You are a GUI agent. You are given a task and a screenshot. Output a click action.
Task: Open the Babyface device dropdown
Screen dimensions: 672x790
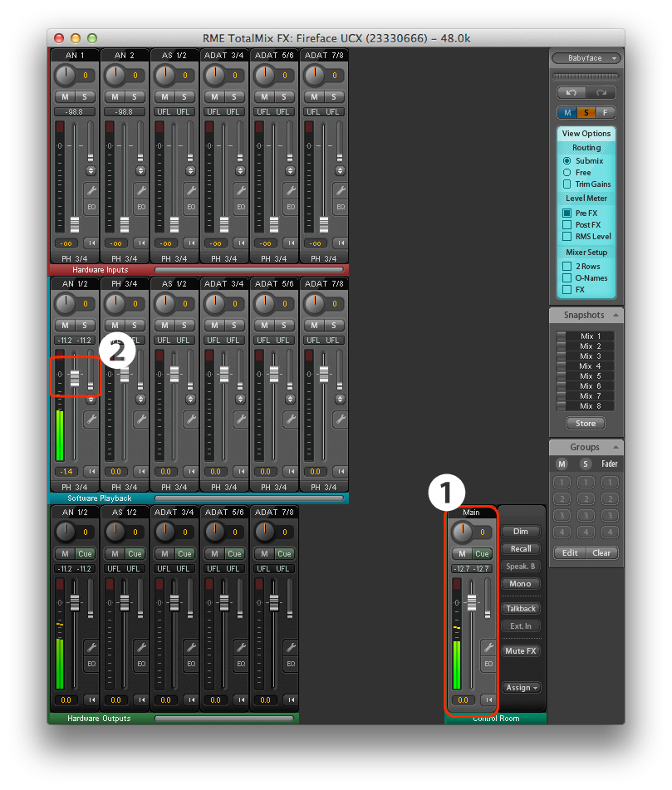pos(586,58)
